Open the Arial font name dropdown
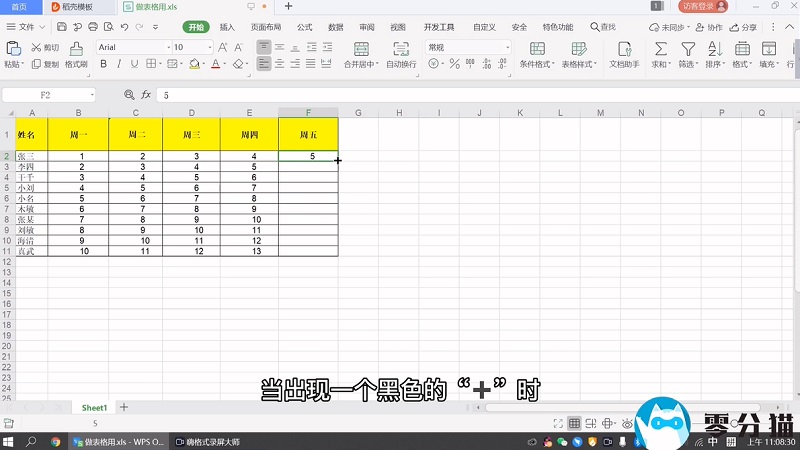 (x=167, y=47)
